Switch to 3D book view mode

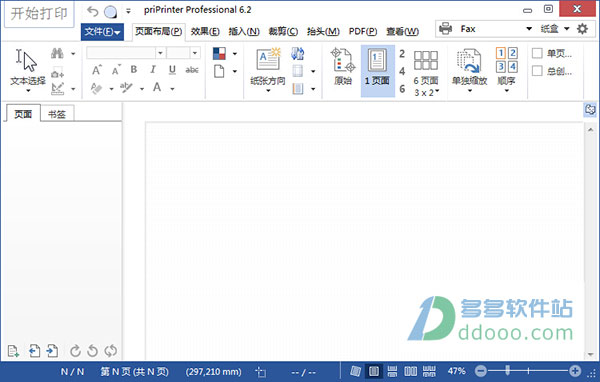pos(355,371)
